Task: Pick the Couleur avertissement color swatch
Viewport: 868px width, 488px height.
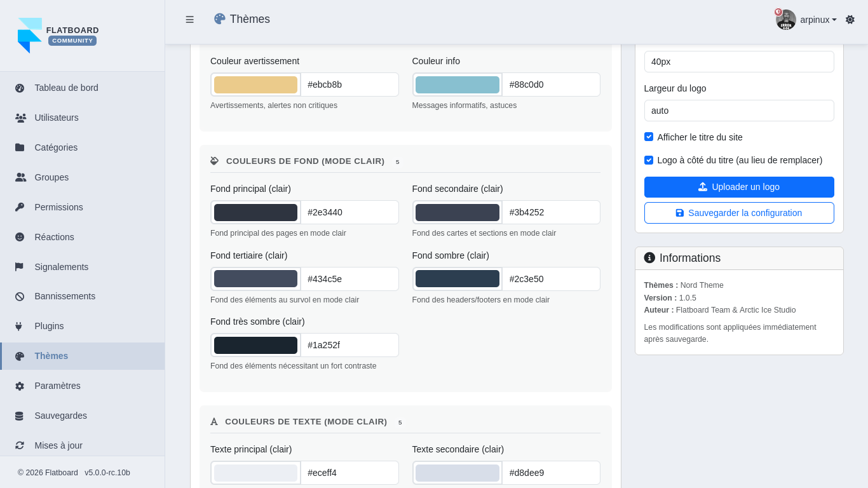Action: (x=255, y=85)
